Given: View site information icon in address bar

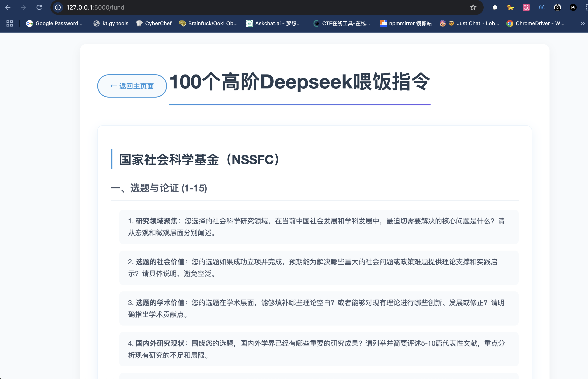Looking at the screenshot, I should pos(58,7).
